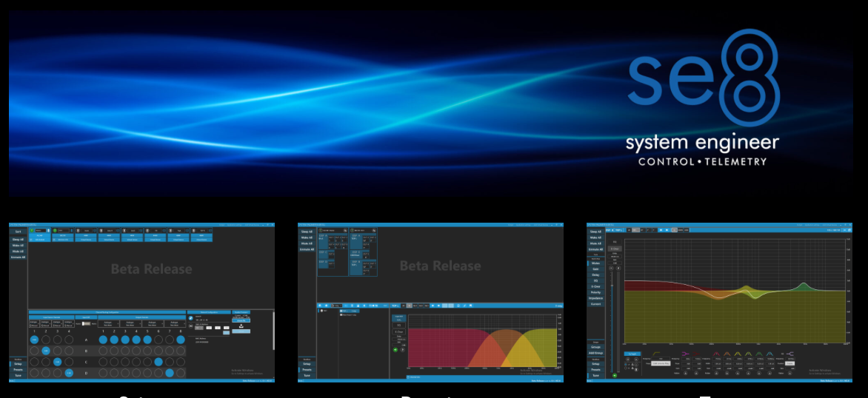
Task: Click the Sort button in Setup screenshot
Action: [x=18, y=232]
